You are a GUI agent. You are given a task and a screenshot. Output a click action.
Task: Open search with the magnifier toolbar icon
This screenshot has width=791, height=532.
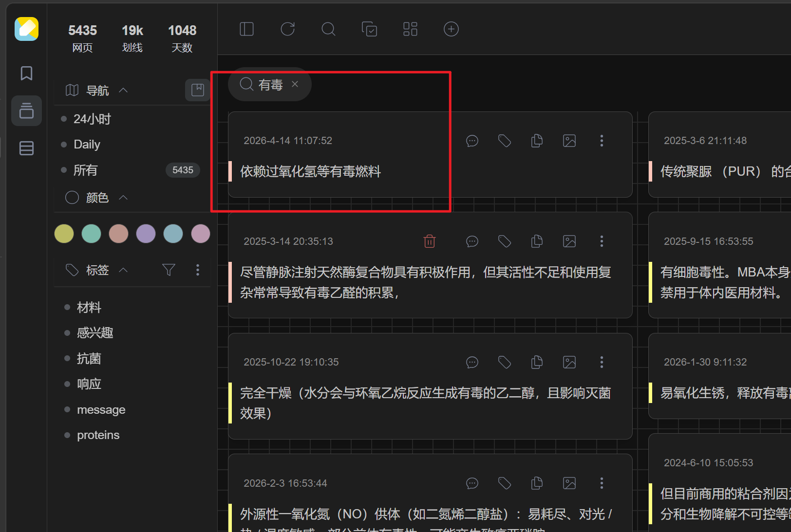(329, 29)
